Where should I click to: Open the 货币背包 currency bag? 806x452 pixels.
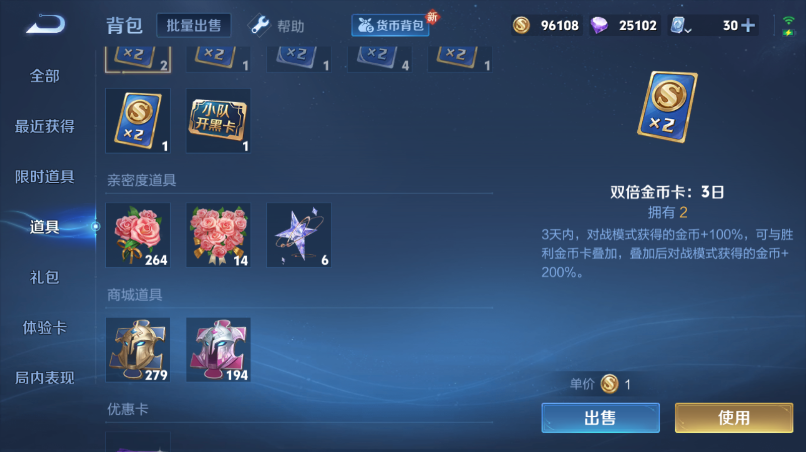pos(391,25)
